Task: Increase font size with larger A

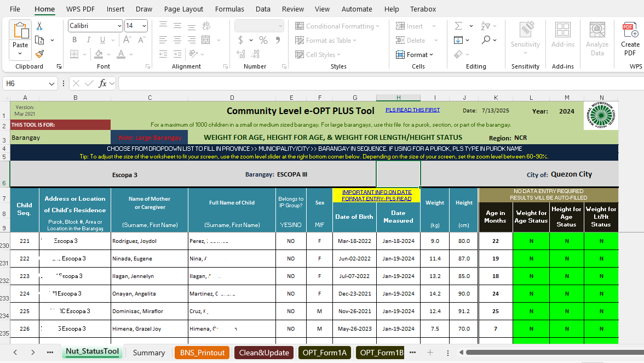Action: [x=127, y=40]
